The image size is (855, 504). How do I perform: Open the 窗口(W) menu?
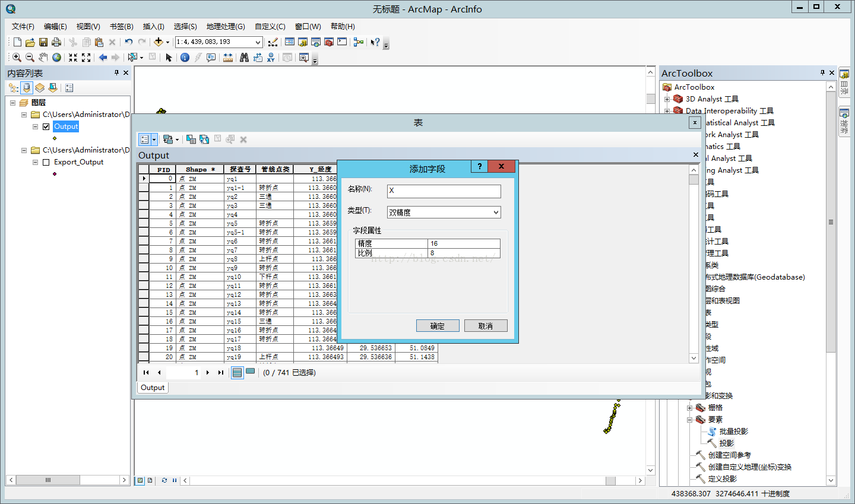pos(308,26)
